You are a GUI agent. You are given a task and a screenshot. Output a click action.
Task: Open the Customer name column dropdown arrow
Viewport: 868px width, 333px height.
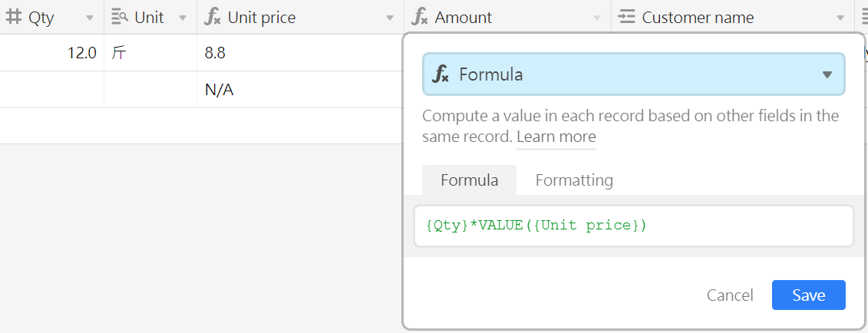click(x=840, y=18)
